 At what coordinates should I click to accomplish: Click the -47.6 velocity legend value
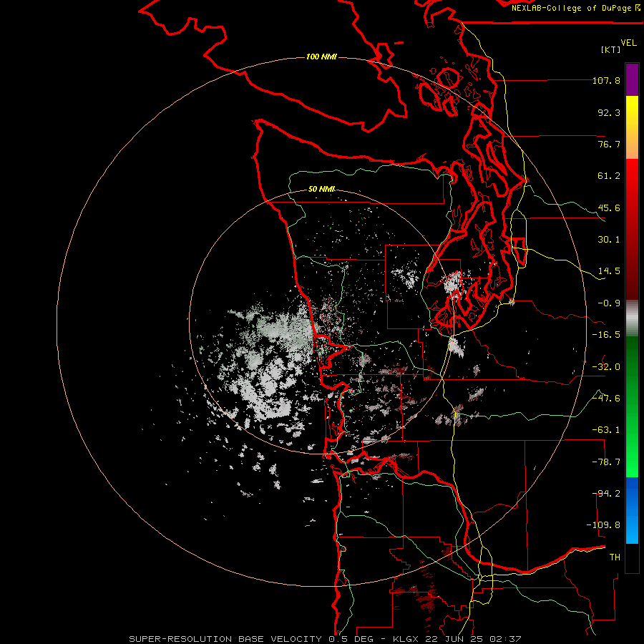[x=606, y=399]
